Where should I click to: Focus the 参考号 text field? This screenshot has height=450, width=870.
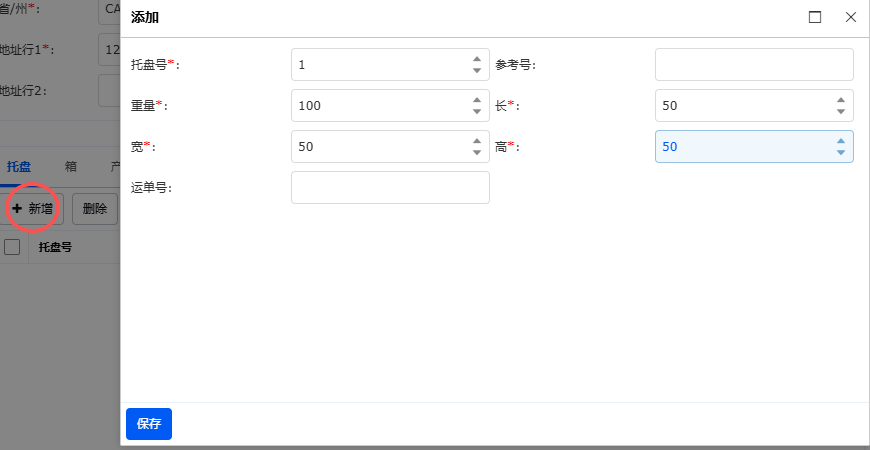[754, 65]
